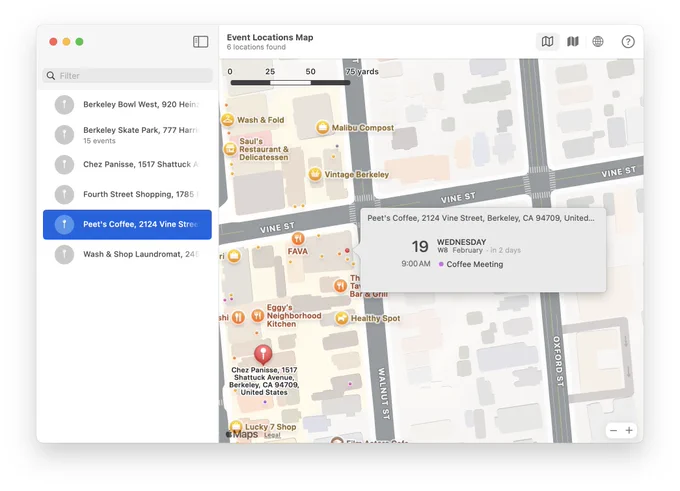Click the Lucky 7 Shop map marker
Image resolution: width=680 pixels, height=491 pixels.
pyautogui.click(x=236, y=427)
